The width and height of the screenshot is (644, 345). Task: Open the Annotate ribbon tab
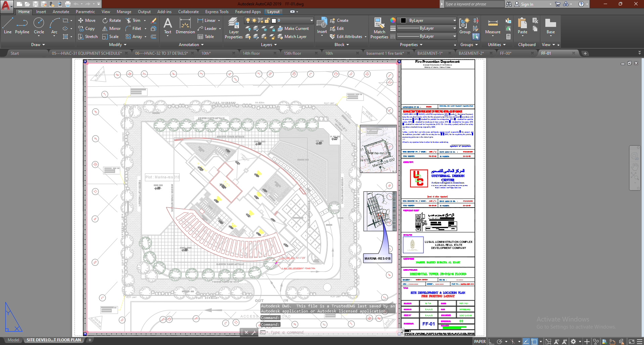pyautogui.click(x=61, y=12)
